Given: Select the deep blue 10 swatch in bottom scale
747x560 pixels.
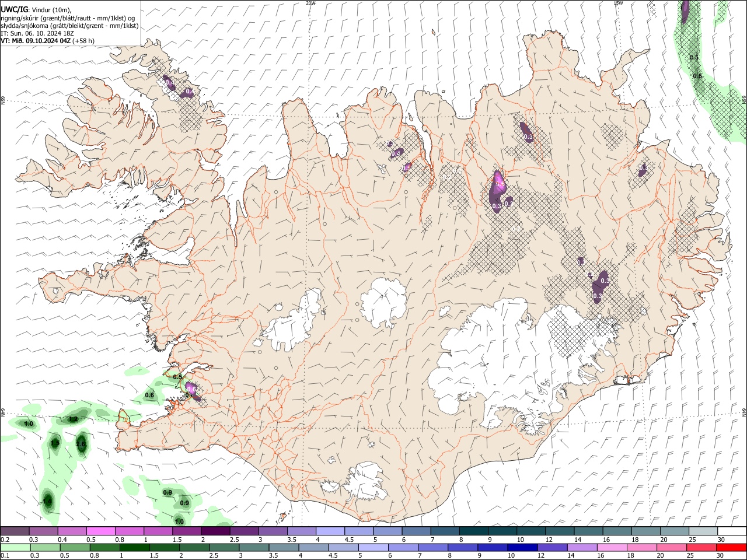Looking at the screenshot, I should click(x=522, y=548).
